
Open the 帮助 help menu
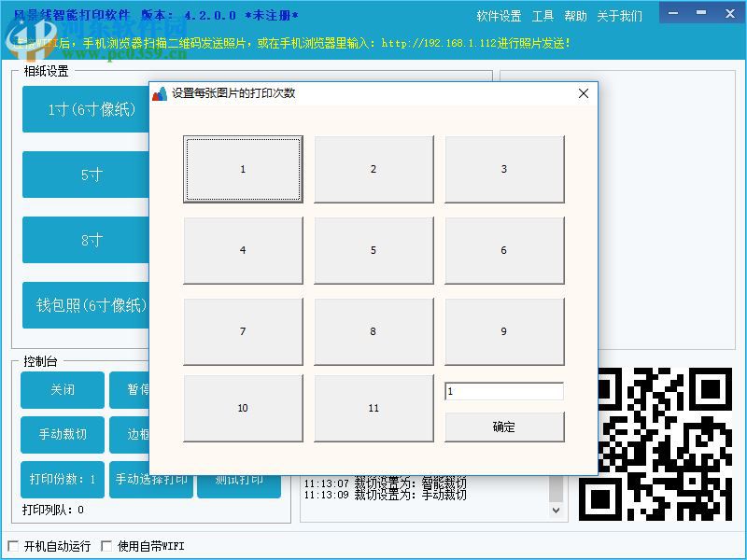[x=575, y=15]
